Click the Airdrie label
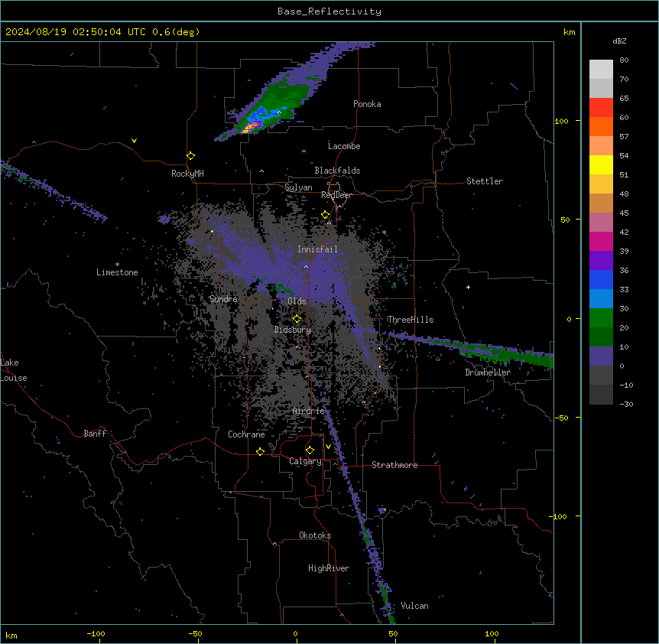 [x=308, y=411]
